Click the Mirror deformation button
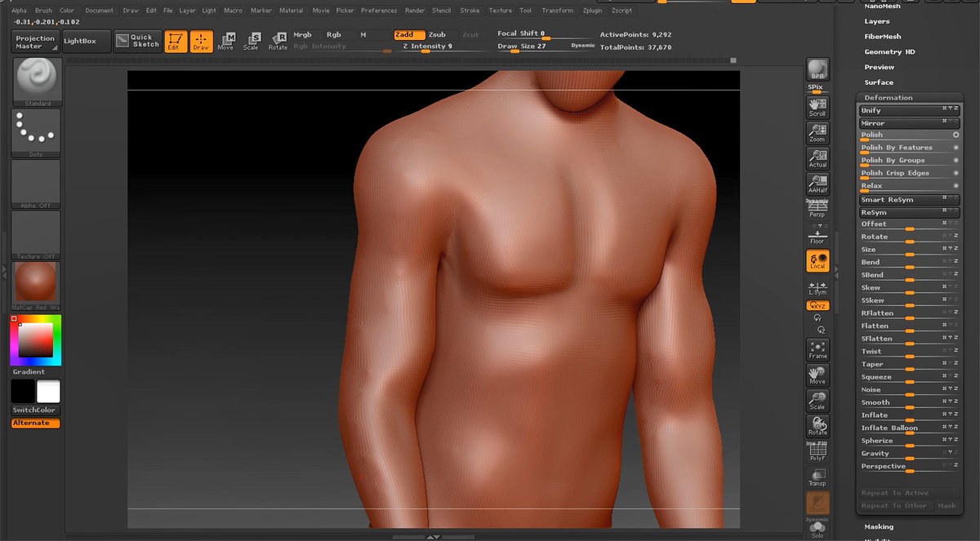This screenshot has height=541, width=980. click(x=909, y=123)
